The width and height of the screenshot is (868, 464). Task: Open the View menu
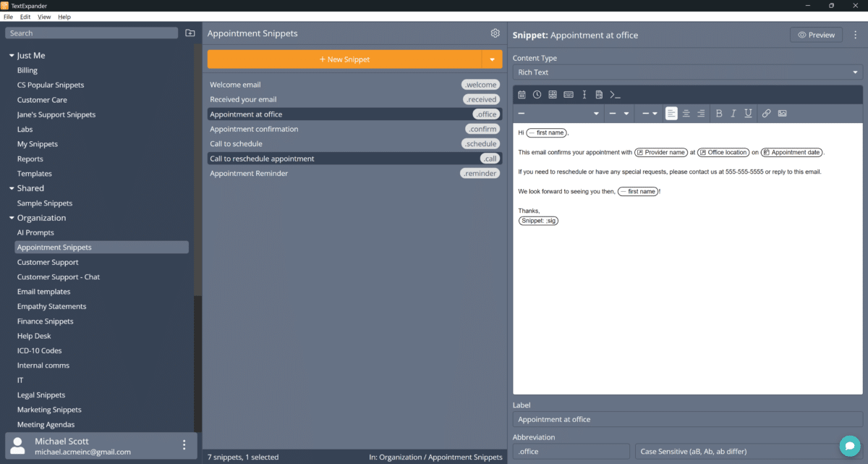click(x=44, y=17)
